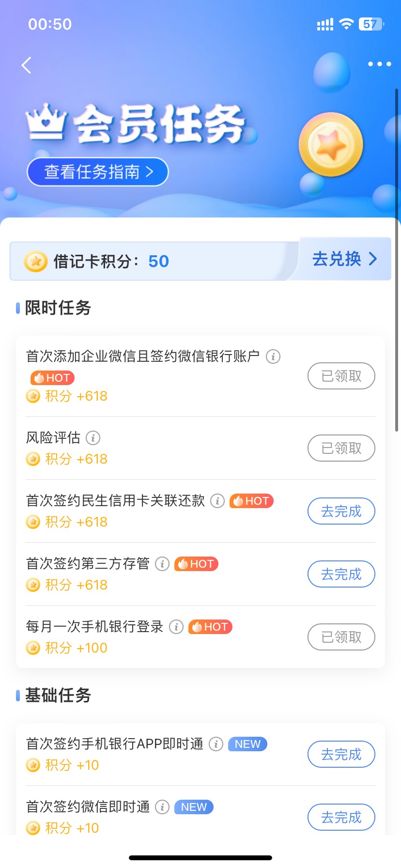The width and height of the screenshot is (401, 868).
Task: Tap info icon next to 首次签约民生信用卡关联还款
Action: coord(217,501)
